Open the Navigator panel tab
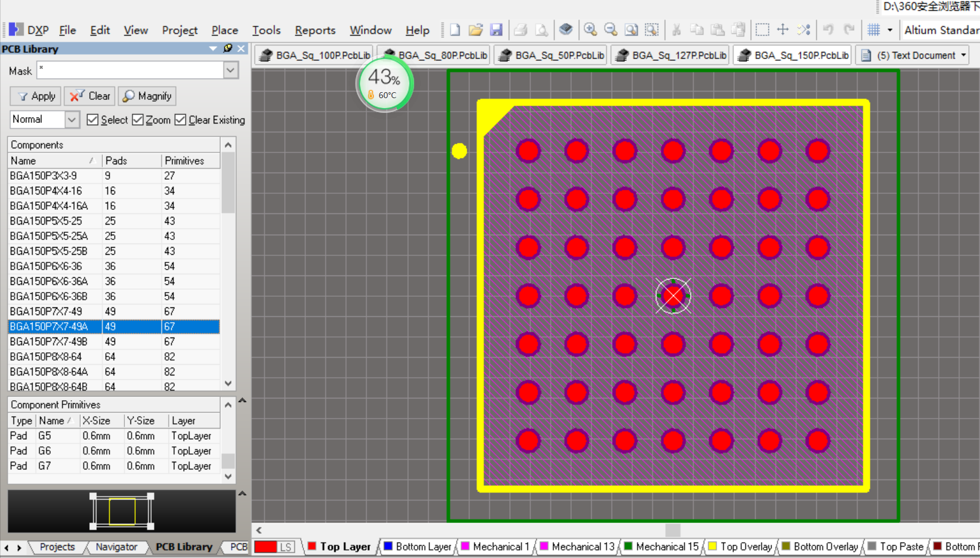This screenshot has height=558, width=980. pos(116,547)
